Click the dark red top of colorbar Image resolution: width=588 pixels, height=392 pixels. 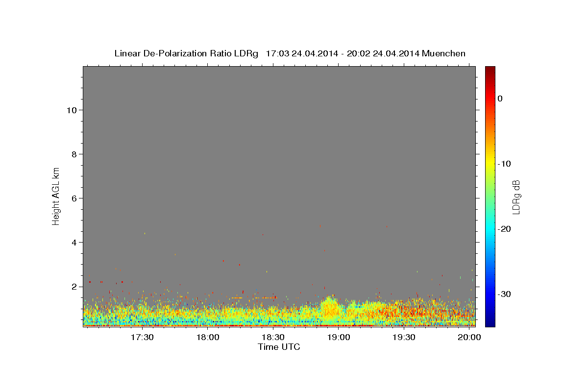[490, 70]
